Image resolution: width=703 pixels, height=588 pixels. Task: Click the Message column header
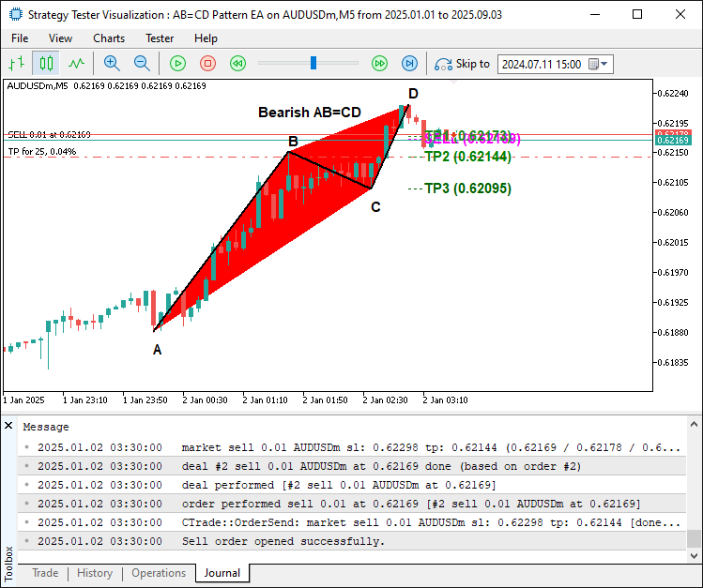(x=46, y=427)
